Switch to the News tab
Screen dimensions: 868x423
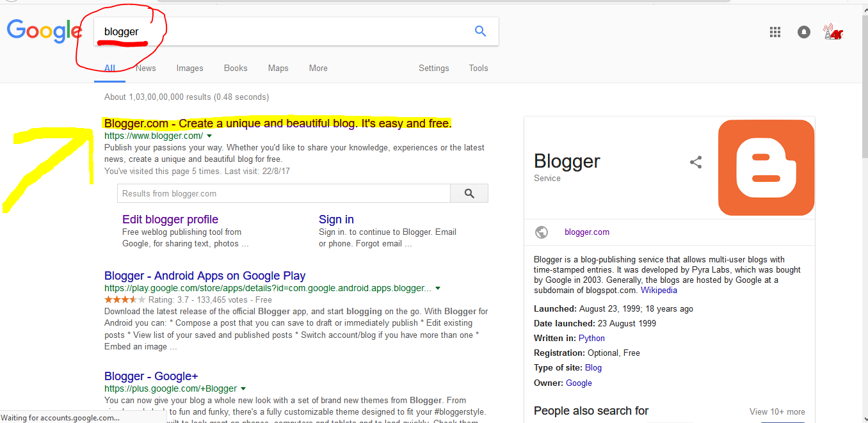coord(145,68)
